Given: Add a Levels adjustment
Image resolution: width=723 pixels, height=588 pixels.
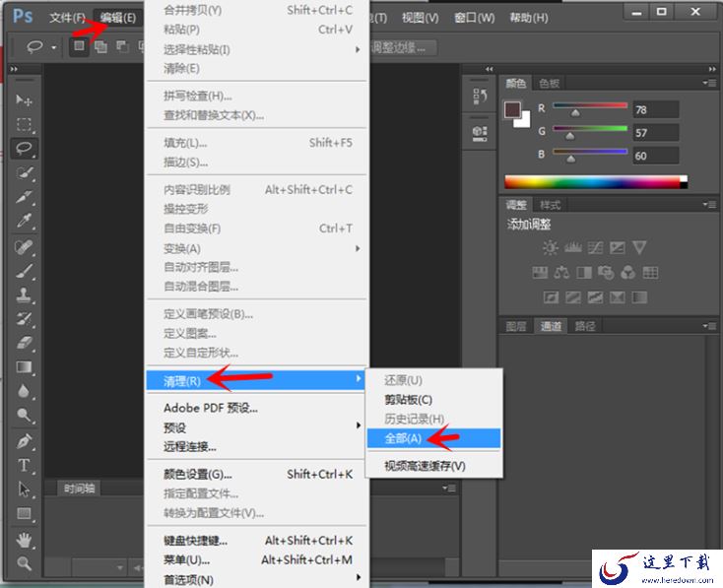Looking at the screenshot, I should (572, 247).
